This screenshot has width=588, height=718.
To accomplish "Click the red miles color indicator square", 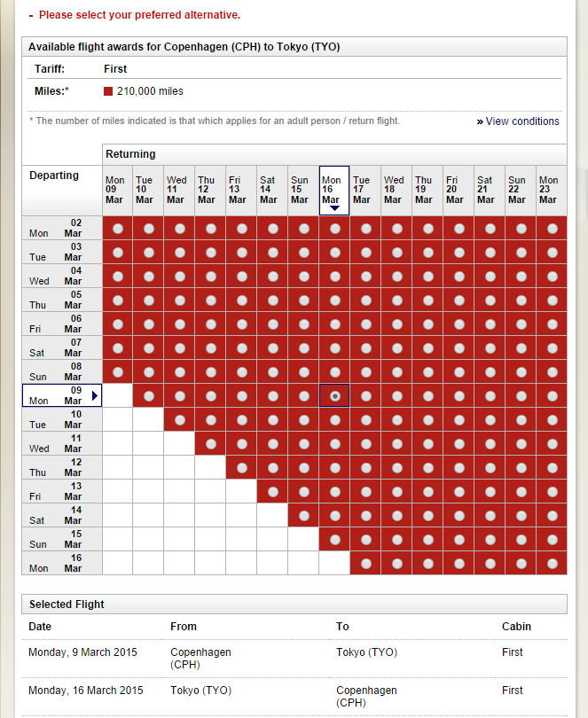I will (x=108, y=90).
